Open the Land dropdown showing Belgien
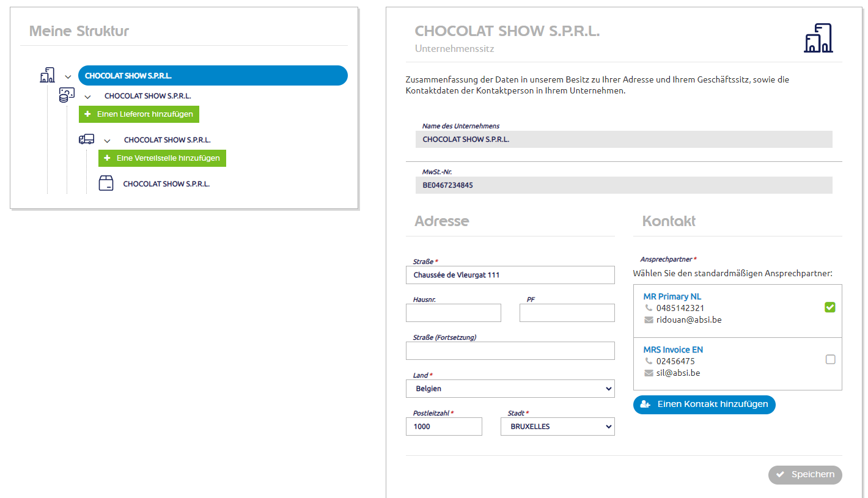 pyautogui.click(x=510, y=388)
